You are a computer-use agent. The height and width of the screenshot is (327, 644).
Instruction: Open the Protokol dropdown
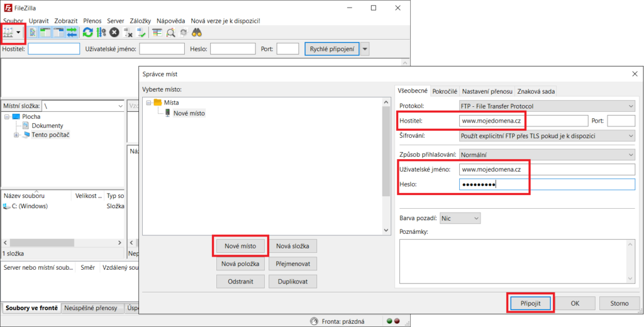(x=547, y=106)
